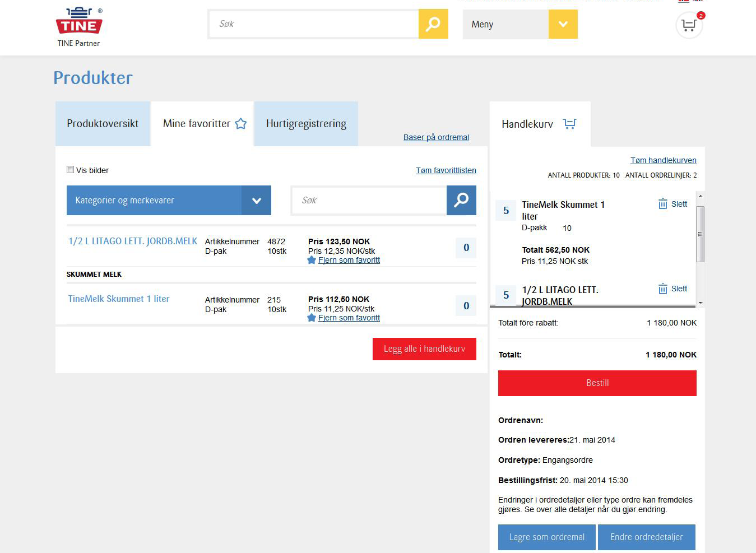
Task: Click the TINE Partner logo
Action: pos(79,27)
